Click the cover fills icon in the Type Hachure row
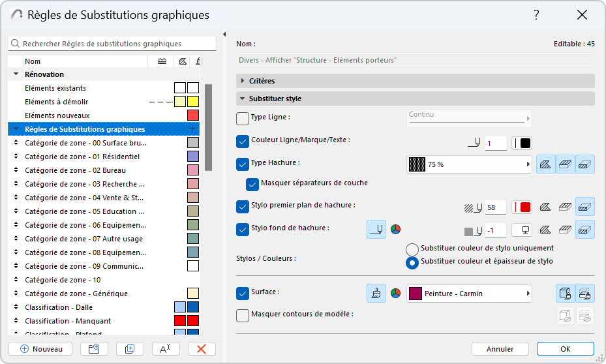 [x=566, y=164]
